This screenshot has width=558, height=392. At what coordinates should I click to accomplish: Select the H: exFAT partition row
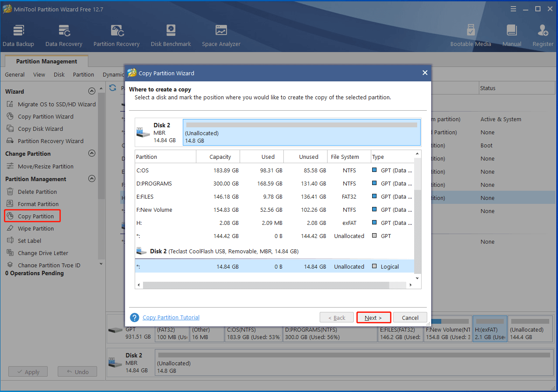click(275, 223)
